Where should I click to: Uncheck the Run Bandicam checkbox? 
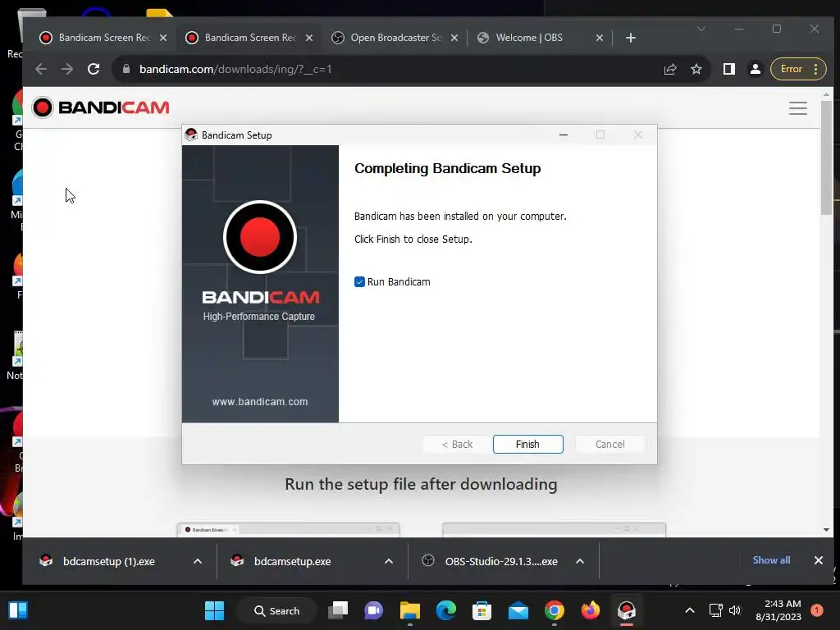point(359,282)
